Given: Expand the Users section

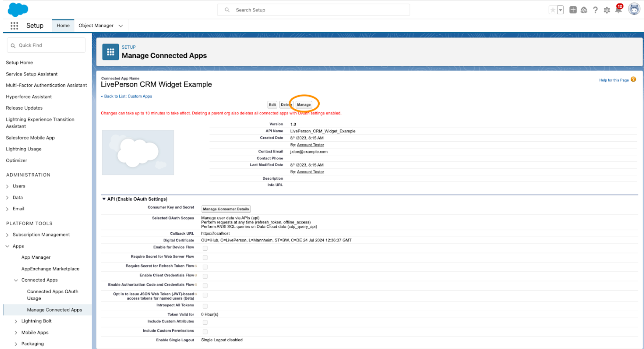Looking at the screenshot, I should click(7, 186).
